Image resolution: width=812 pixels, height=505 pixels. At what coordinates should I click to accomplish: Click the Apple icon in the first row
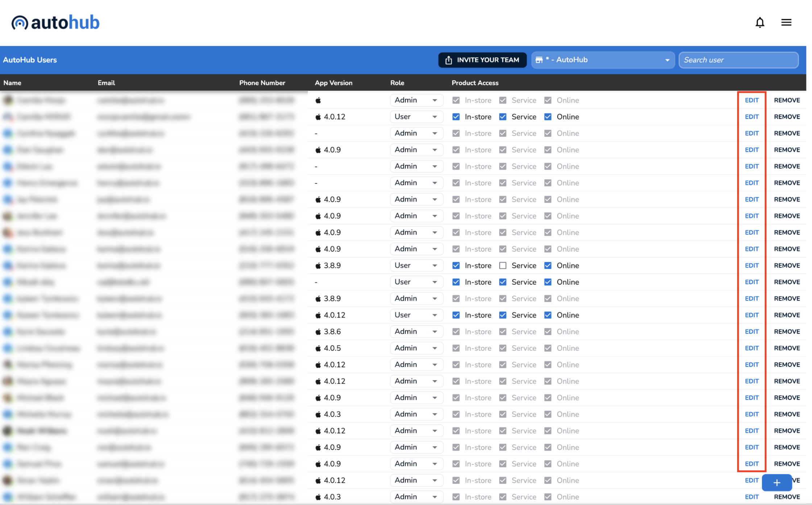tap(318, 100)
